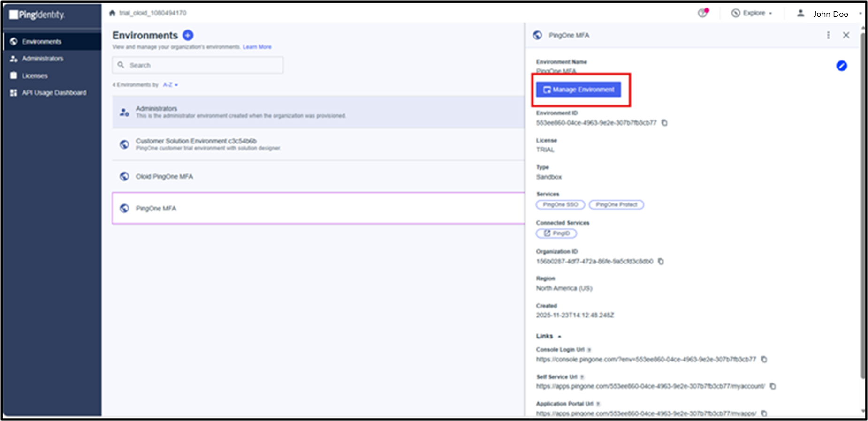The height and width of the screenshot is (421, 868).
Task: Click the details panel vertical scrollbar
Action: (863, 206)
